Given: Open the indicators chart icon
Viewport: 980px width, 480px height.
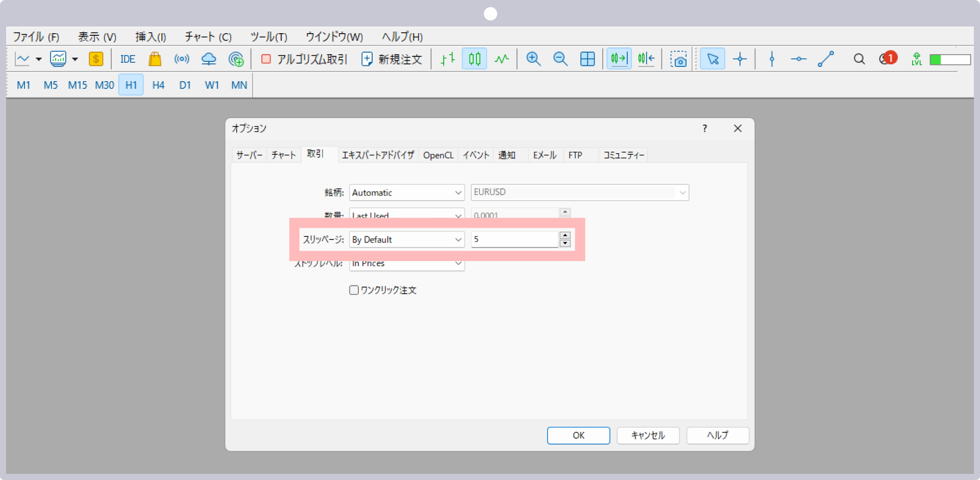Looking at the screenshot, I should tap(58, 59).
